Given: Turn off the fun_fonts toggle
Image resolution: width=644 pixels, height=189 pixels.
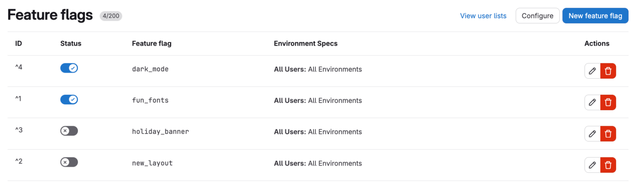Looking at the screenshot, I should coord(69,99).
